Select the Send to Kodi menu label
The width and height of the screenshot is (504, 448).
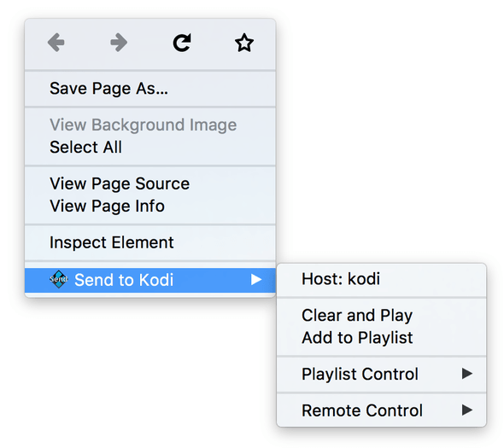pos(124,280)
